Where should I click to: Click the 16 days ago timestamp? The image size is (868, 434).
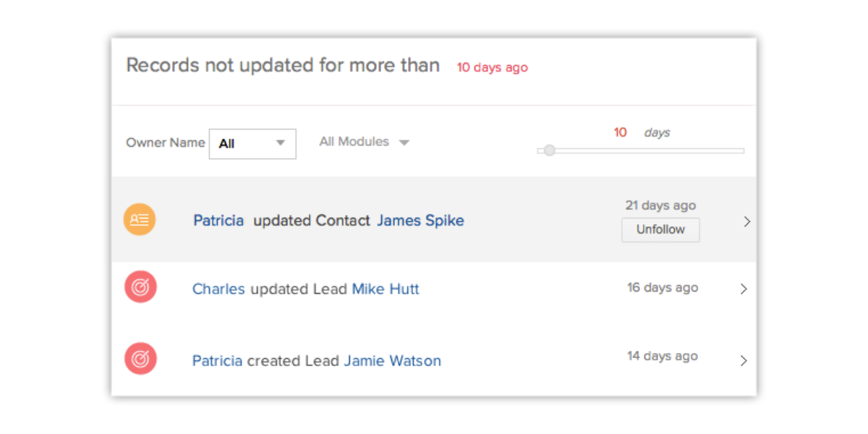tap(663, 288)
